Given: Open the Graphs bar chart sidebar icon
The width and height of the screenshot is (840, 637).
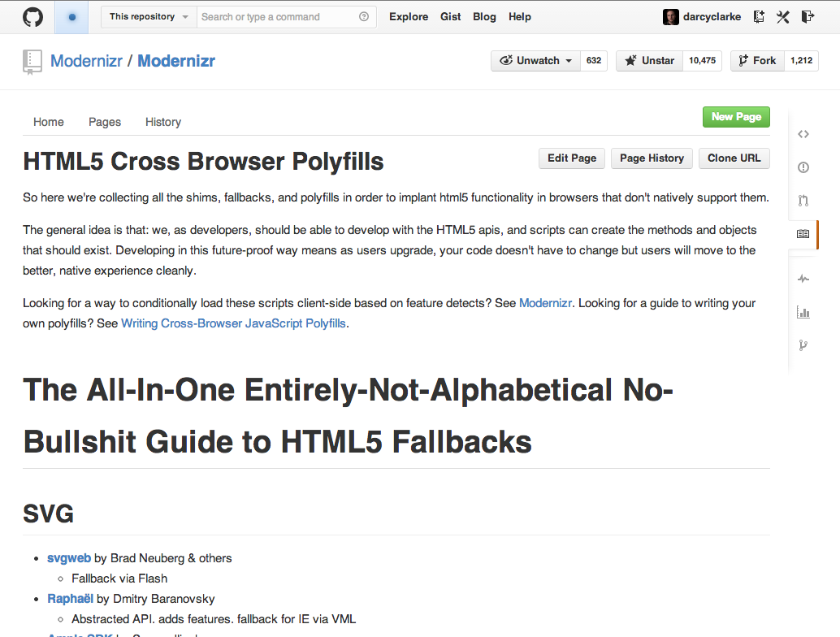Looking at the screenshot, I should 803,312.
